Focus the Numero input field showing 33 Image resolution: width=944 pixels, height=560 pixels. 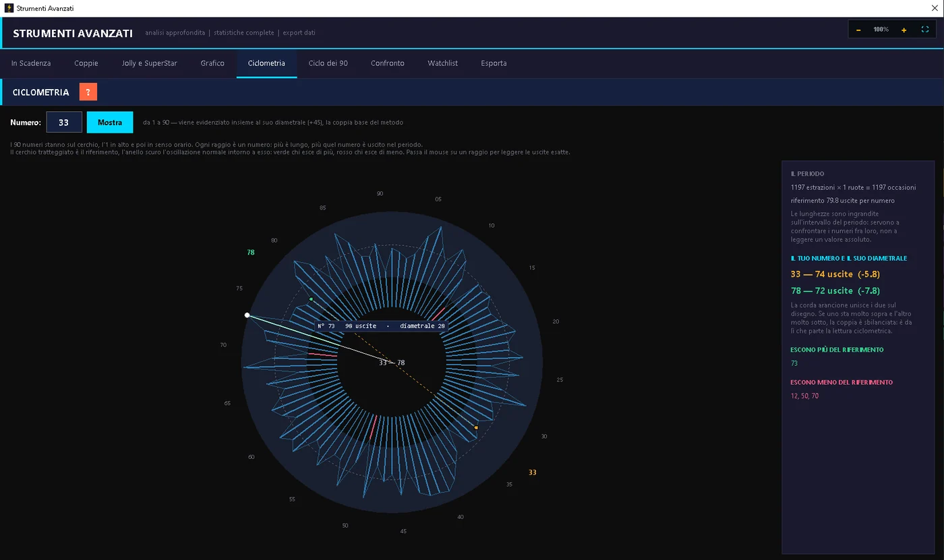(64, 123)
